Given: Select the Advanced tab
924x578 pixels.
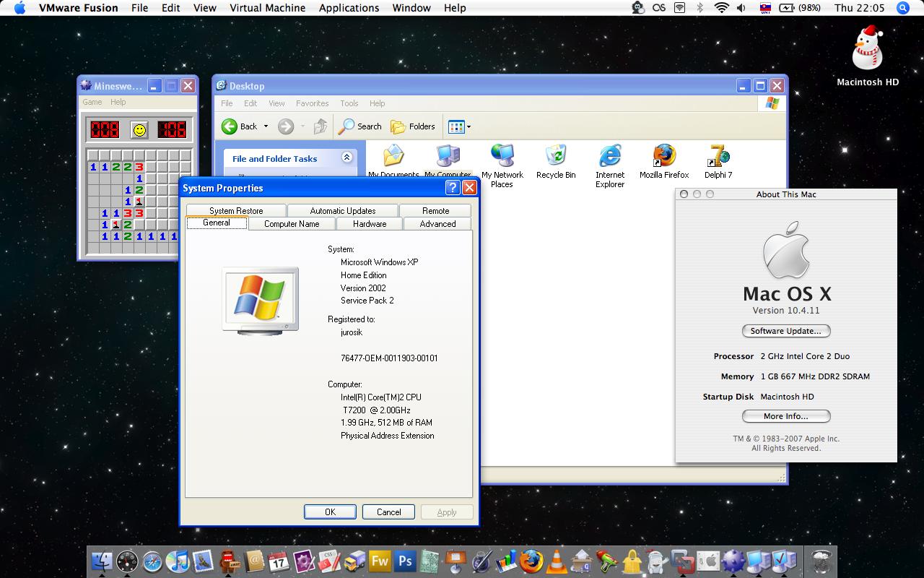Looking at the screenshot, I should [437, 224].
